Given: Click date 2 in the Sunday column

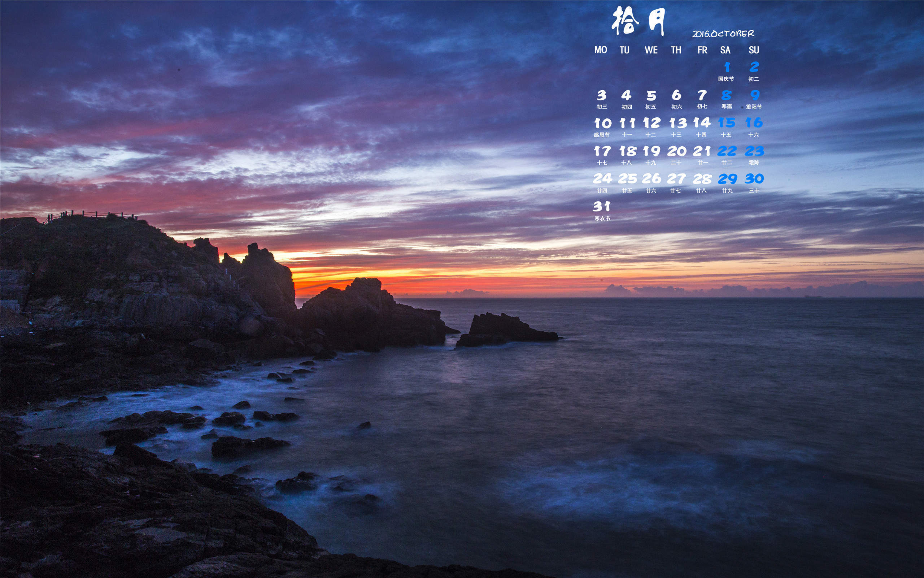Looking at the screenshot, I should pyautogui.click(x=754, y=67).
